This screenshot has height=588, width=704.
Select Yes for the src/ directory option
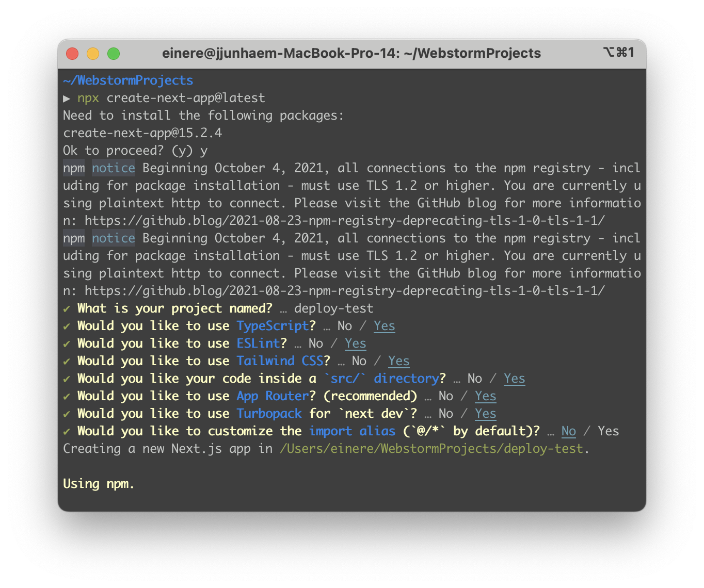515,379
